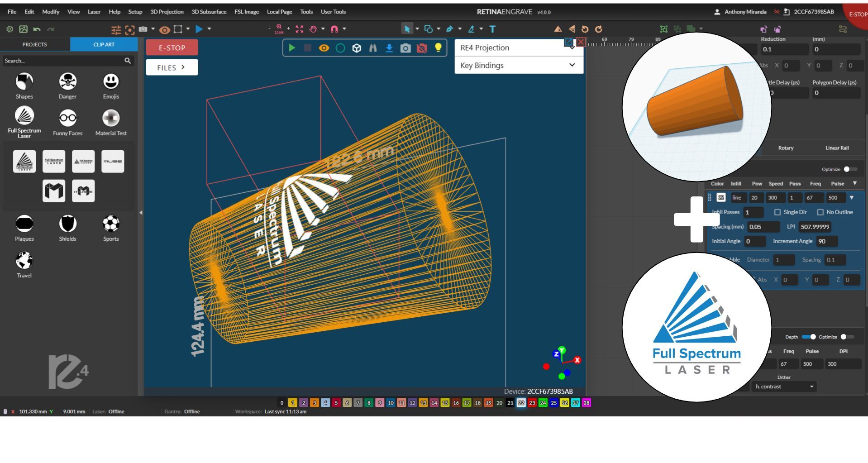Select the Text tool
The image size is (868, 463).
pyautogui.click(x=492, y=29)
